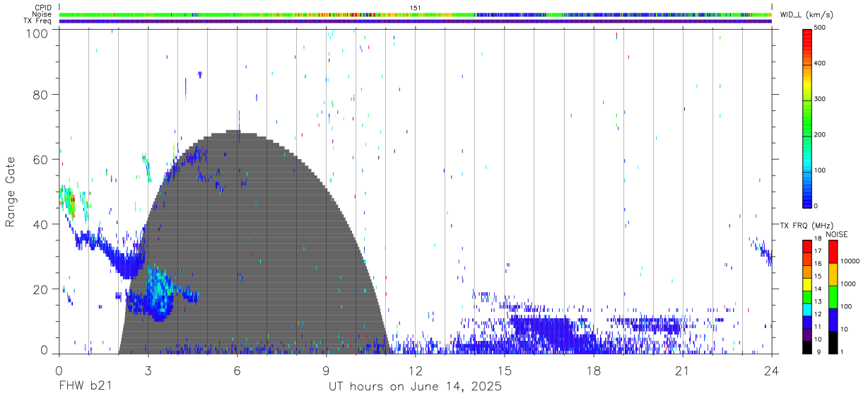Click the 18 tick on UT hours axis
The height and width of the screenshot is (401, 868).
(x=594, y=370)
